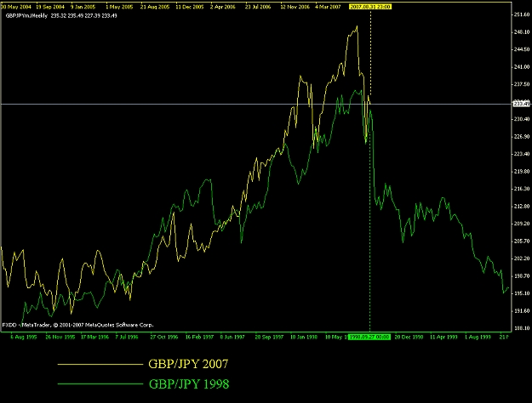The image size is (532, 403).
Task: Click the '16 Feb 1997' bottom date label
Action: (x=199, y=337)
